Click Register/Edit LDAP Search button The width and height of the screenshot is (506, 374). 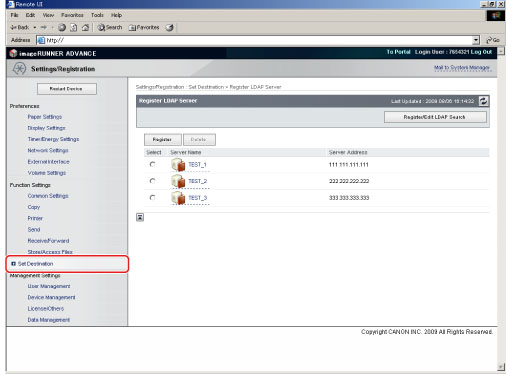435,117
